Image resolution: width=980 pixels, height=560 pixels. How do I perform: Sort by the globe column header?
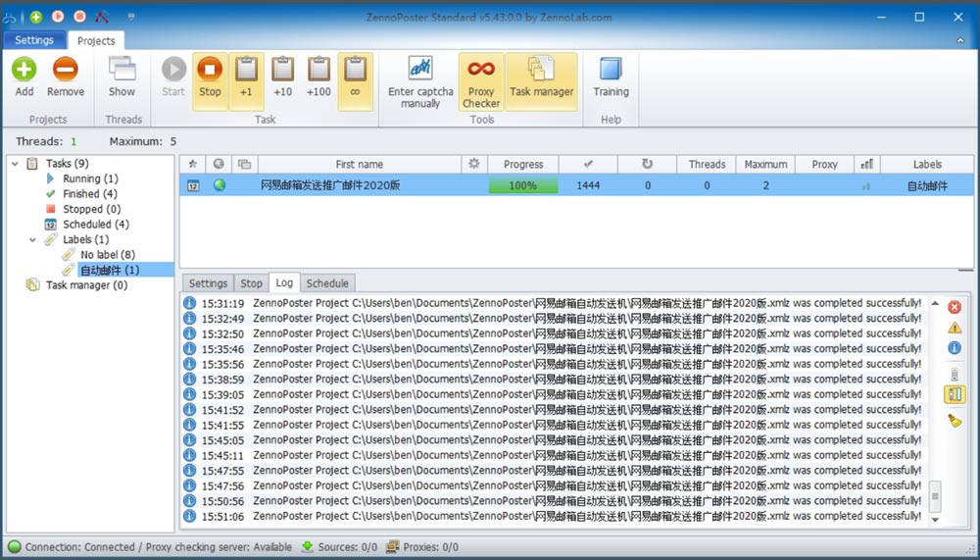click(x=219, y=164)
